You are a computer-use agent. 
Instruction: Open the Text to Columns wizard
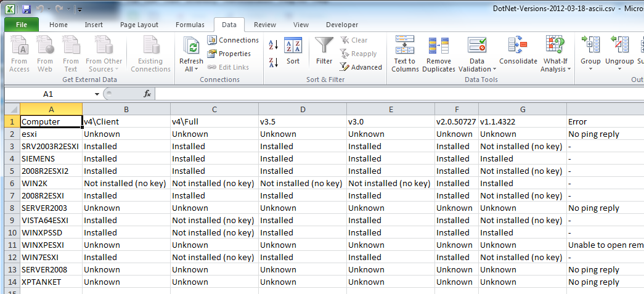point(405,54)
